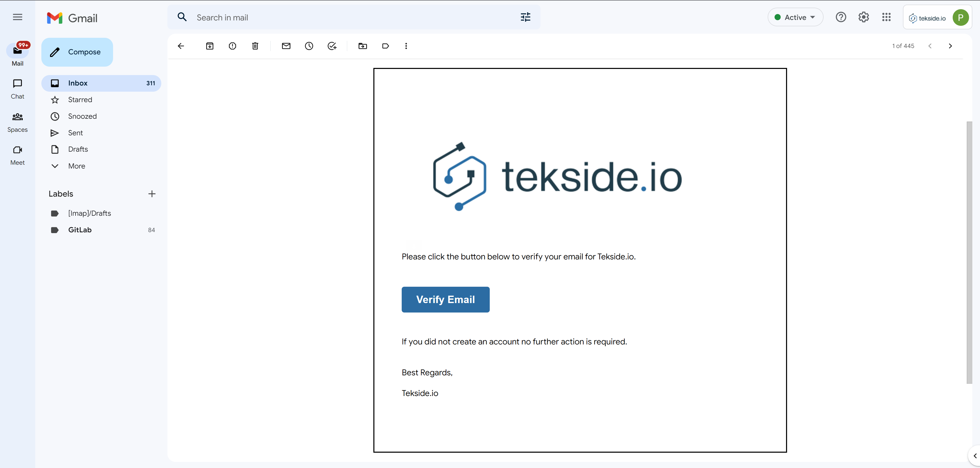
Task: Mark the email as unread
Action: (286, 46)
